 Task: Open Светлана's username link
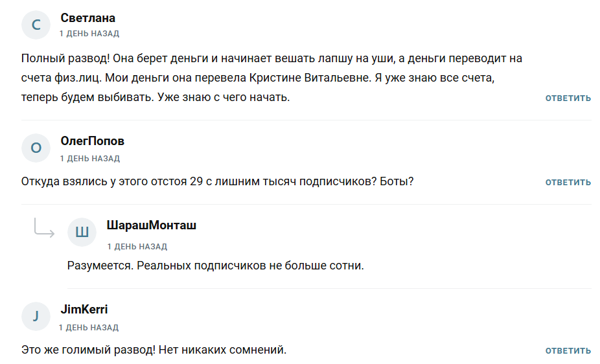[88, 18]
